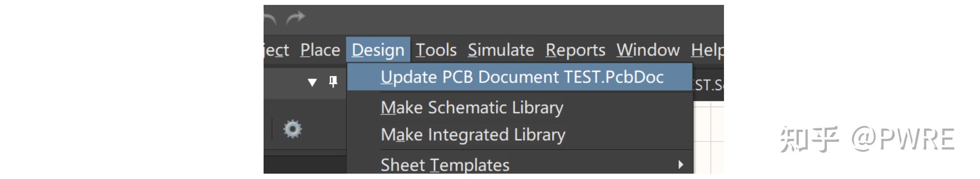
Task: Select Update PCB Document TEST.PcbDoc
Action: coord(522,77)
